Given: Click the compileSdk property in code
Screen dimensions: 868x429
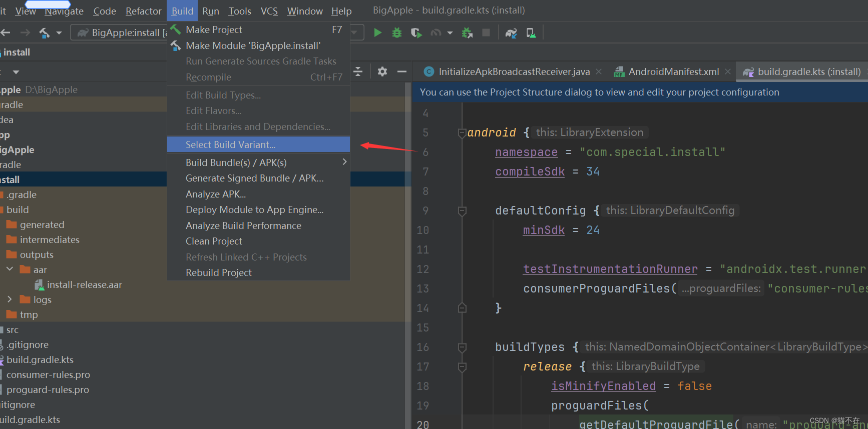Looking at the screenshot, I should pos(530,171).
